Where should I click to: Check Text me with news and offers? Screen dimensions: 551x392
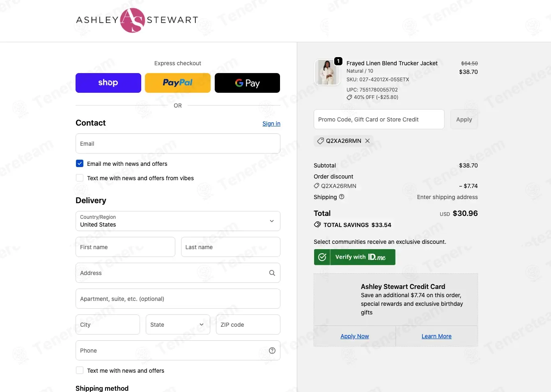pyautogui.click(x=80, y=370)
